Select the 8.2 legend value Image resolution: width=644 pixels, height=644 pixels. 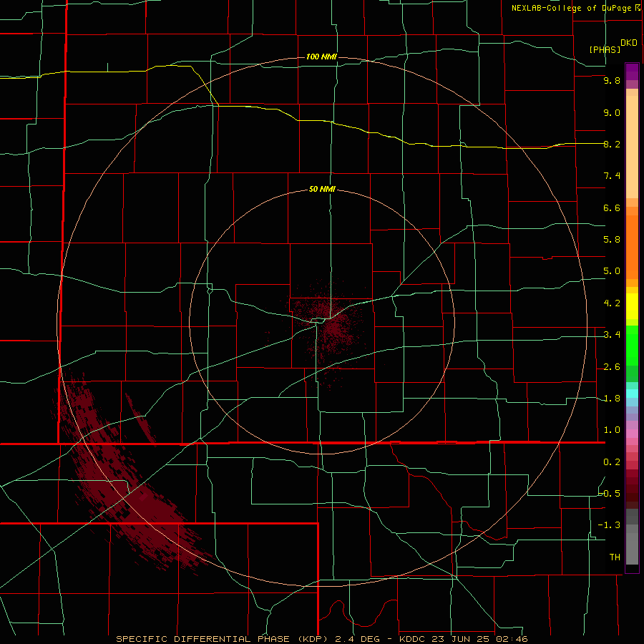(x=612, y=144)
